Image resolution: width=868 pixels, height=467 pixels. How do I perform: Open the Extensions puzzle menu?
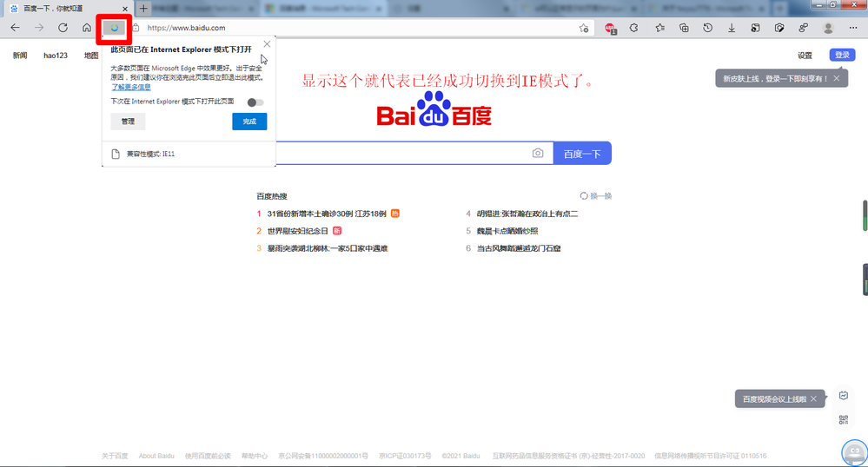click(633, 28)
